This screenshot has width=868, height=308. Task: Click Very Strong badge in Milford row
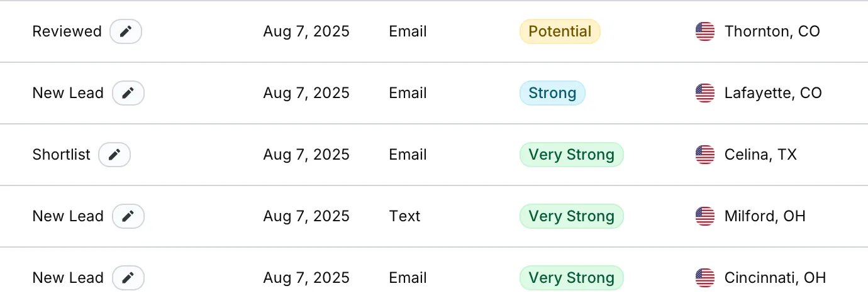coord(571,216)
